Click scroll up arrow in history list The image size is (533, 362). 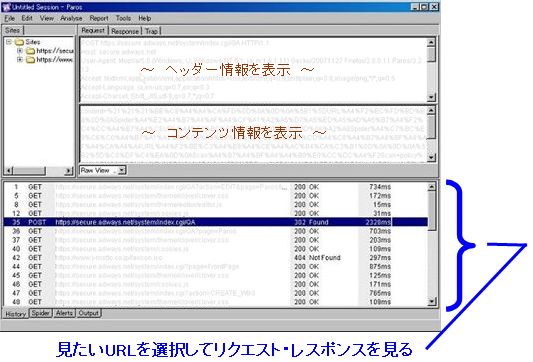tap(431, 187)
